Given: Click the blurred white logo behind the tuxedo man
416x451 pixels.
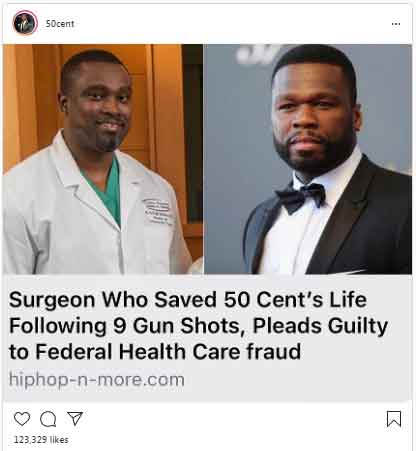Looking at the screenshot, I should coord(257,54).
